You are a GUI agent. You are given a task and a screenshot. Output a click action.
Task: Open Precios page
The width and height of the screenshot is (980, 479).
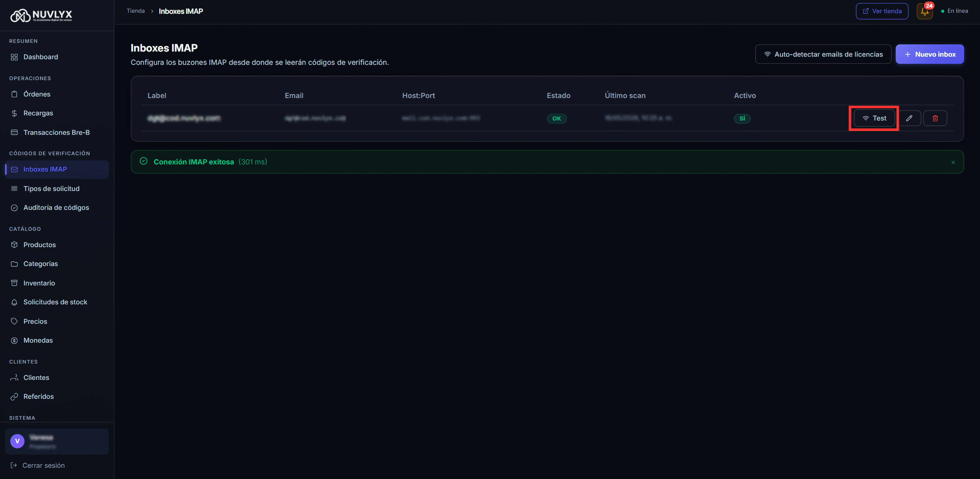(x=57, y=321)
